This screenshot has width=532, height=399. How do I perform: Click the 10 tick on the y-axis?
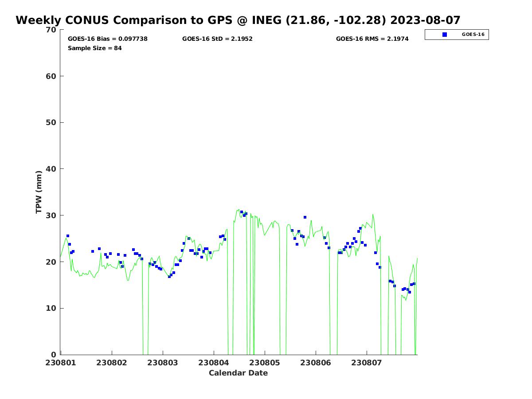tap(51, 309)
